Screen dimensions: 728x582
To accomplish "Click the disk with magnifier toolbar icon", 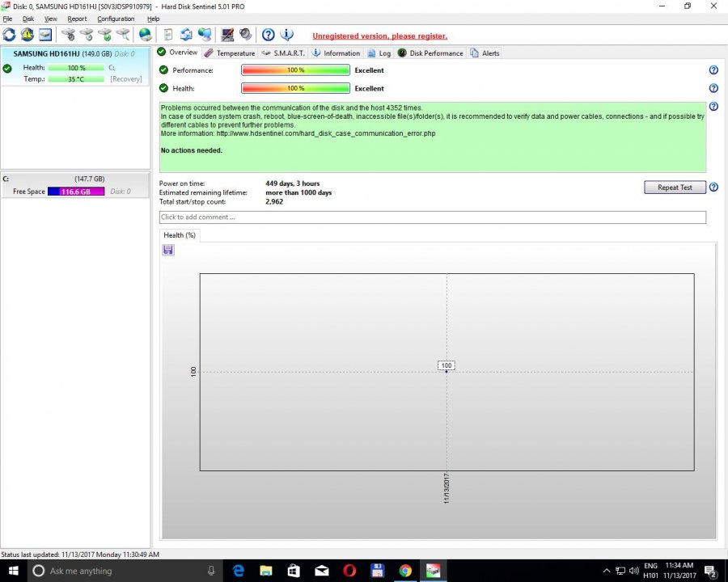I will tap(123, 35).
